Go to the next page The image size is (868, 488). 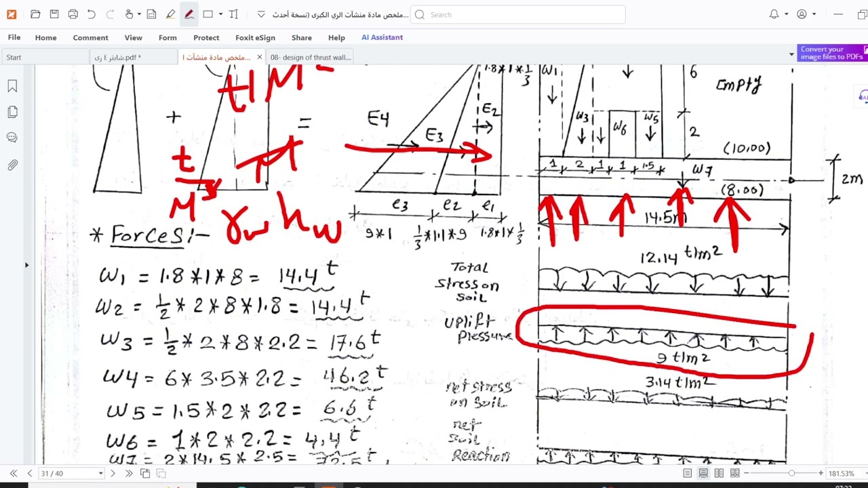pos(113,473)
